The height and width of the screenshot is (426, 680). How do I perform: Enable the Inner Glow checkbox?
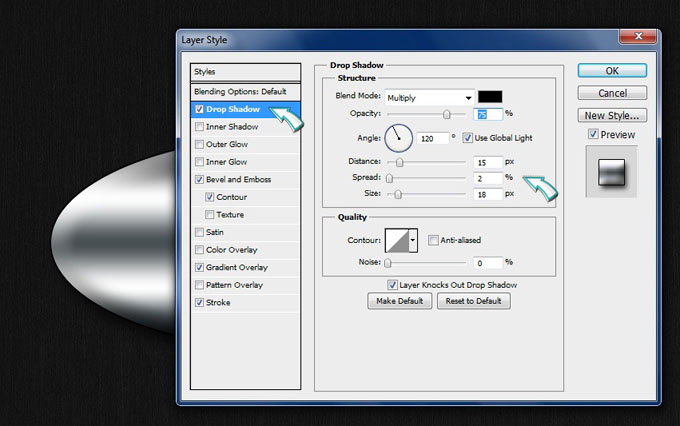pos(199,162)
